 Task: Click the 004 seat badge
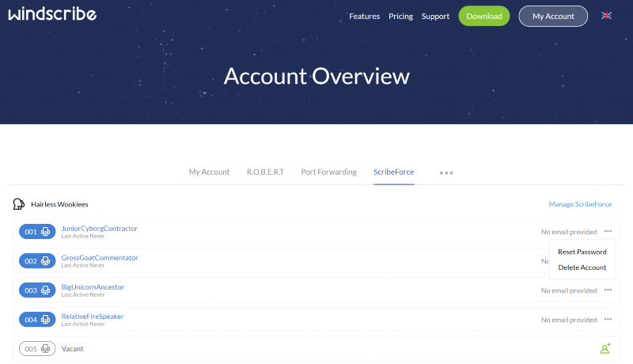pyautogui.click(x=37, y=320)
